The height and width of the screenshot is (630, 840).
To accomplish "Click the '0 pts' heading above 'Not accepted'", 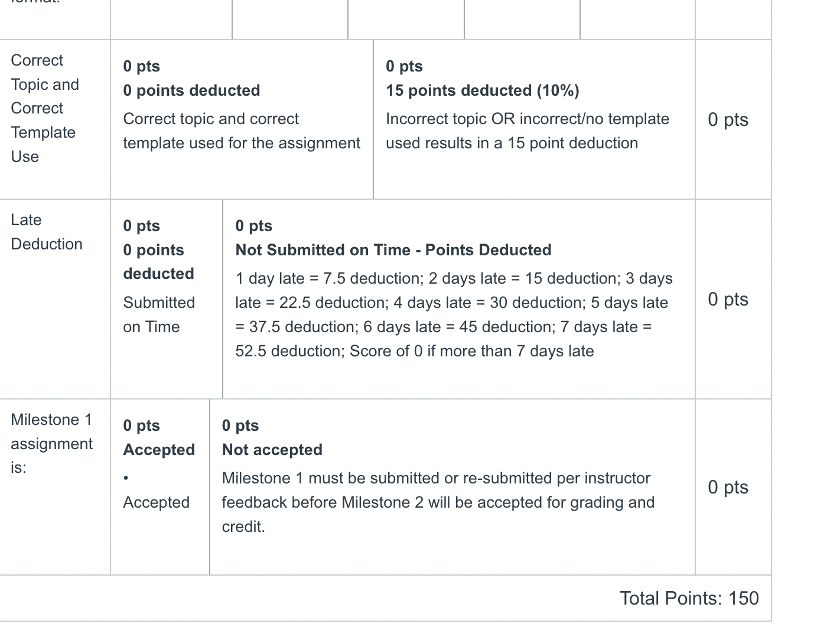I will pos(240,426).
